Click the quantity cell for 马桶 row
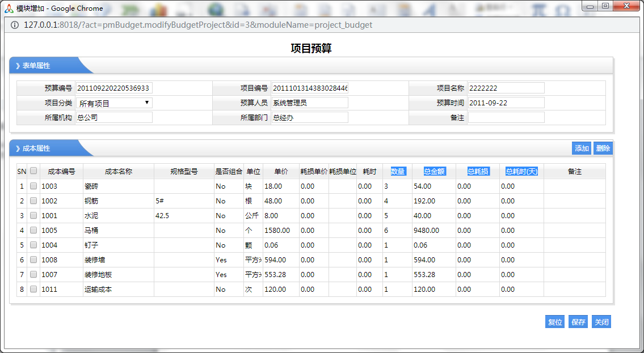Screen dimensions: 644x353 tap(397, 231)
